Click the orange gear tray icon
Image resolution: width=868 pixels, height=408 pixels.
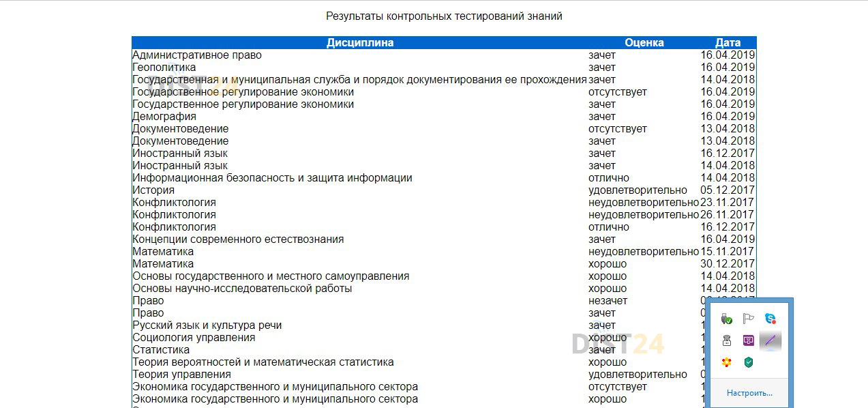tap(725, 361)
